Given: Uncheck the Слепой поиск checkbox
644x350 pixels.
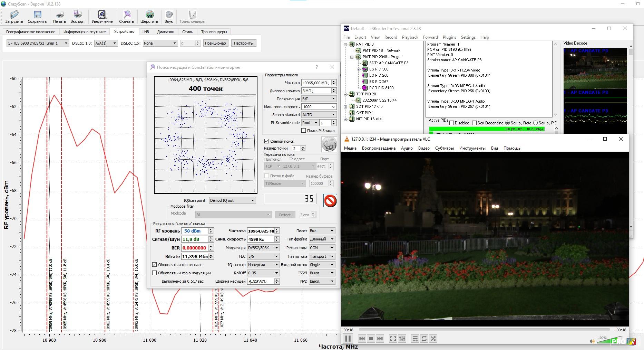Looking at the screenshot, I should (x=266, y=141).
